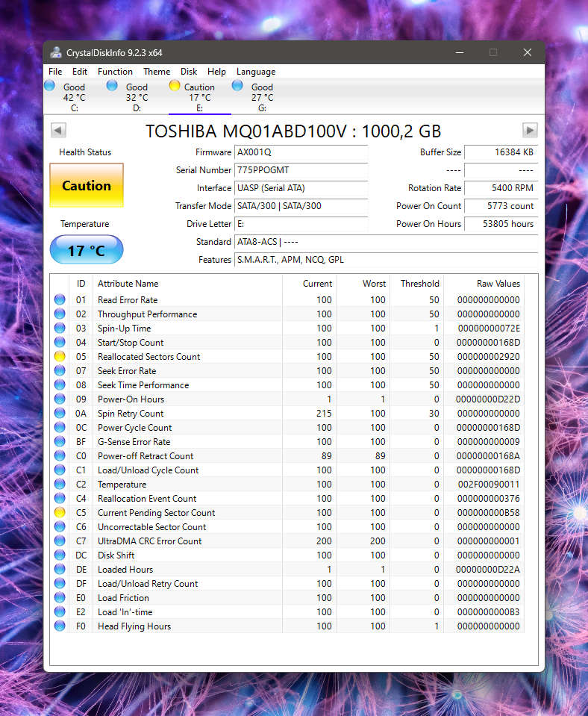
Task: Select drive C: Good 42 °C
Action: click(x=75, y=97)
